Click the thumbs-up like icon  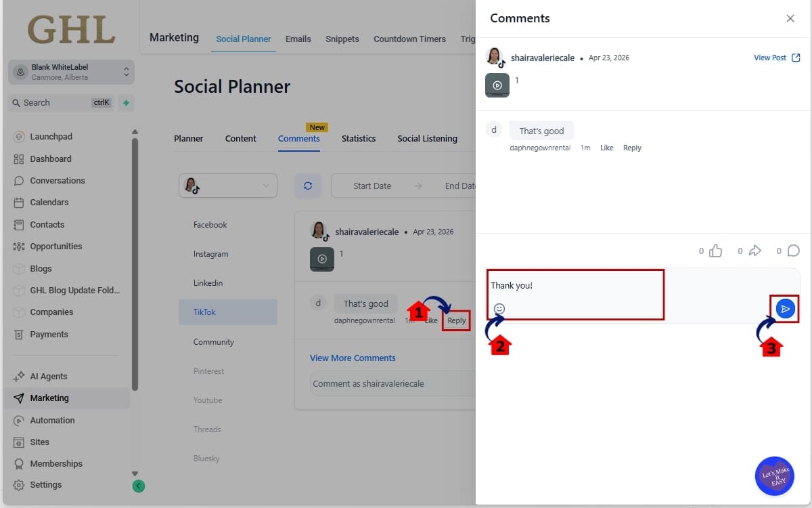coord(716,251)
